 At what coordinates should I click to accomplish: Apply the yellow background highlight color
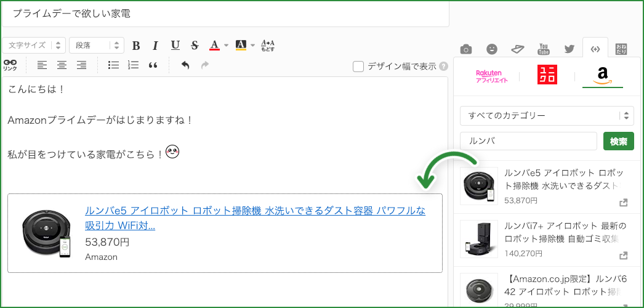tap(241, 45)
